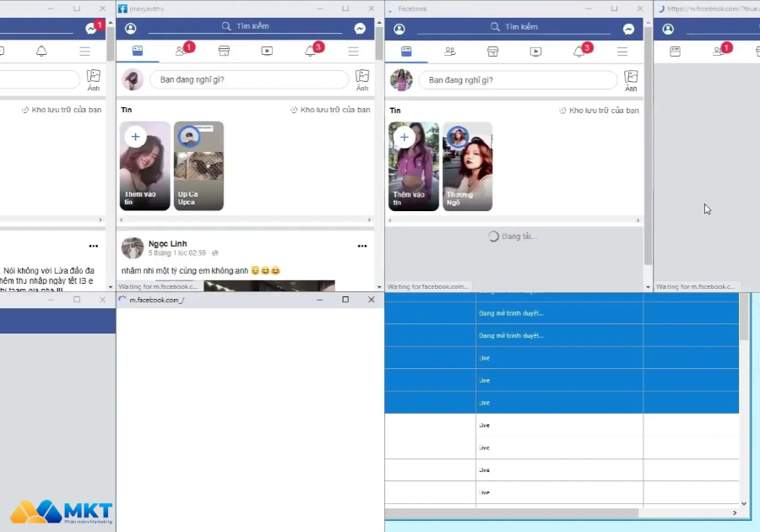760x532 pixels.
Task: Click the table's horizontal scrollbar
Action: click(512, 513)
